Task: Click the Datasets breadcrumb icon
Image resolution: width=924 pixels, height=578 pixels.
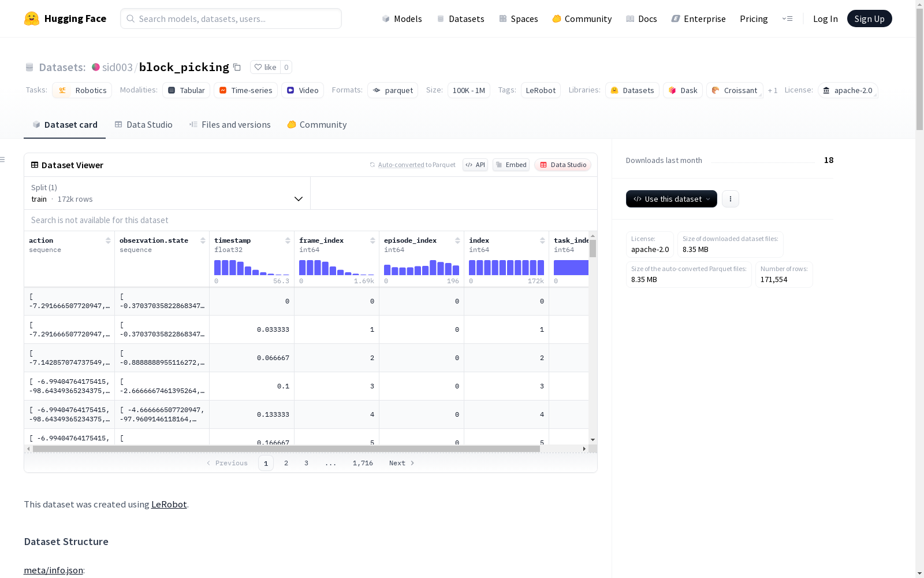Action: (29, 67)
